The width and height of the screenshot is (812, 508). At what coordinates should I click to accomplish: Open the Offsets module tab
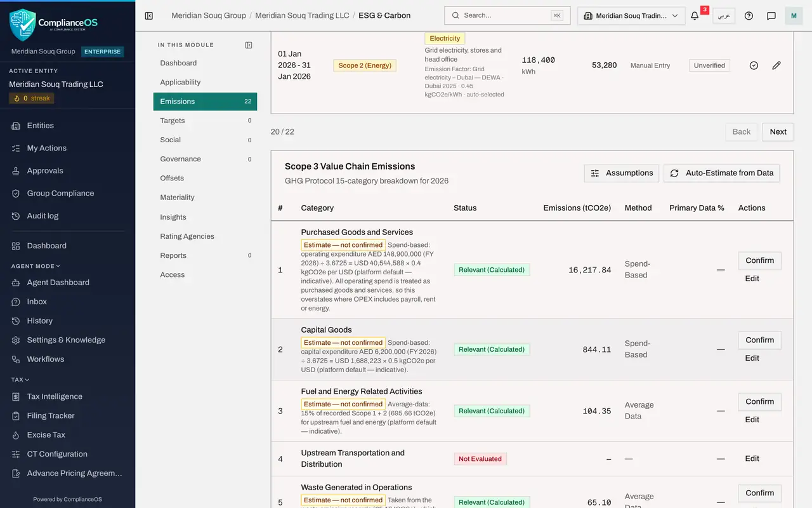205,178
